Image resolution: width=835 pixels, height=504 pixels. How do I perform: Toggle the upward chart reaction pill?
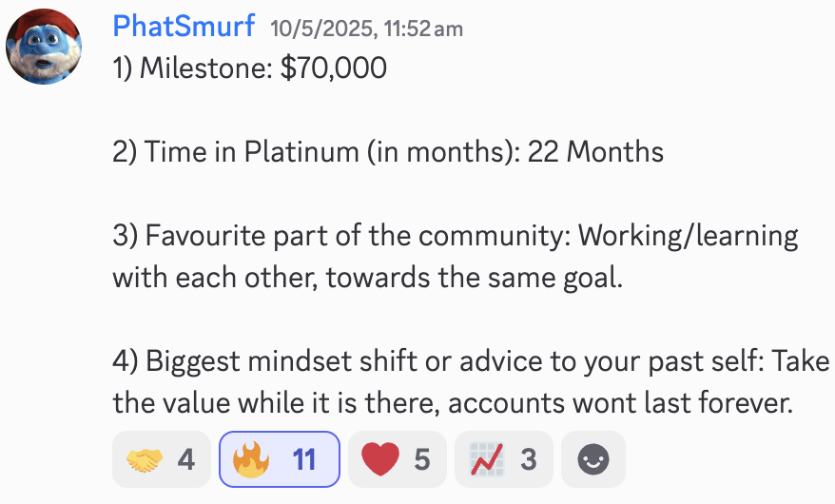[504, 459]
